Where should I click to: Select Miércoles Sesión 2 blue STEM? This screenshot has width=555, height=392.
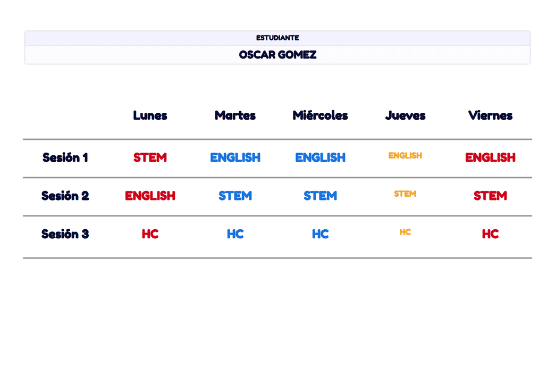pyautogui.click(x=320, y=196)
